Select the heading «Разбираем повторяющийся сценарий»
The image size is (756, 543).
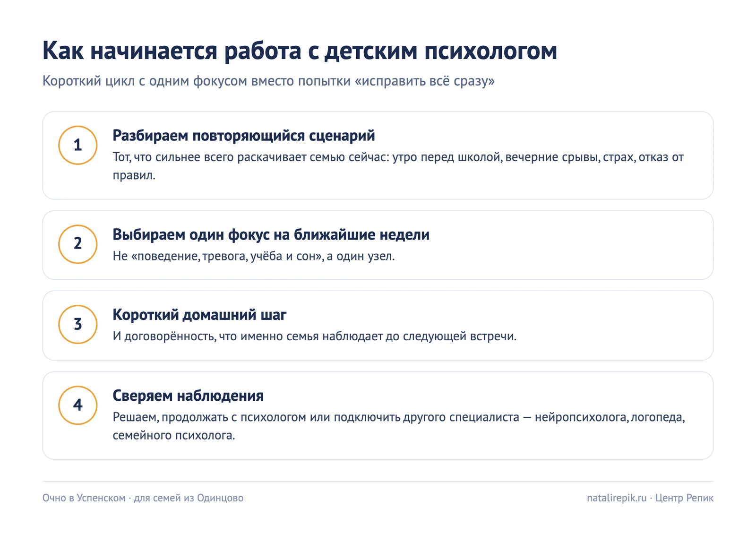click(x=244, y=136)
